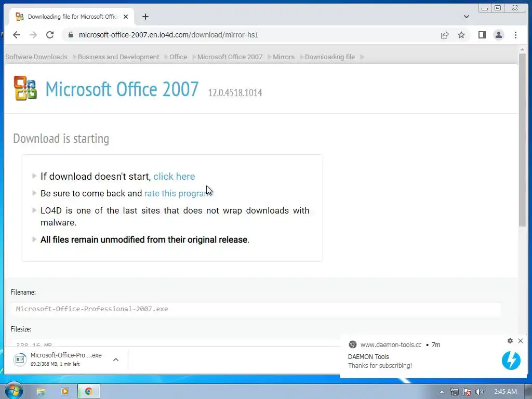
Task: Open the share this page icon
Action: (445, 35)
